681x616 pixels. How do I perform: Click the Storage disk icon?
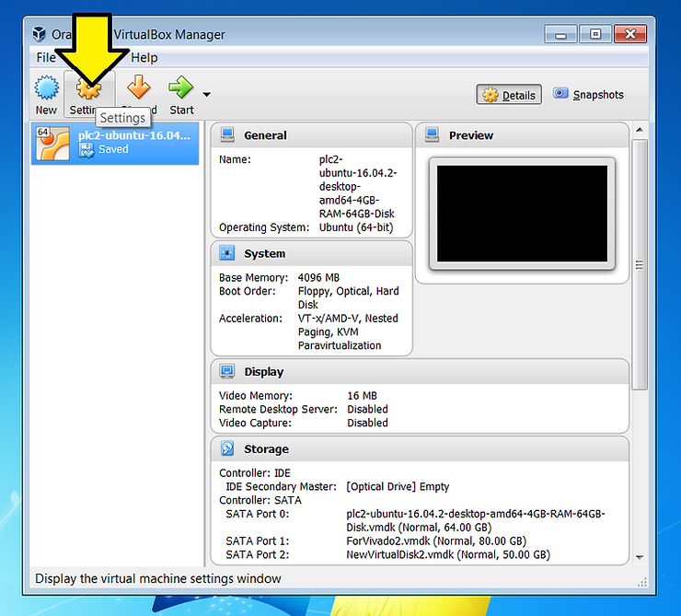point(227,448)
